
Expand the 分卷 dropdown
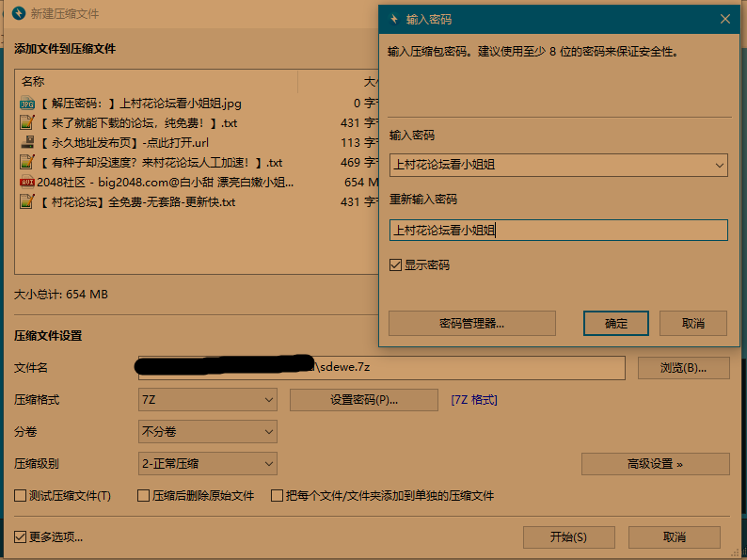point(207,432)
